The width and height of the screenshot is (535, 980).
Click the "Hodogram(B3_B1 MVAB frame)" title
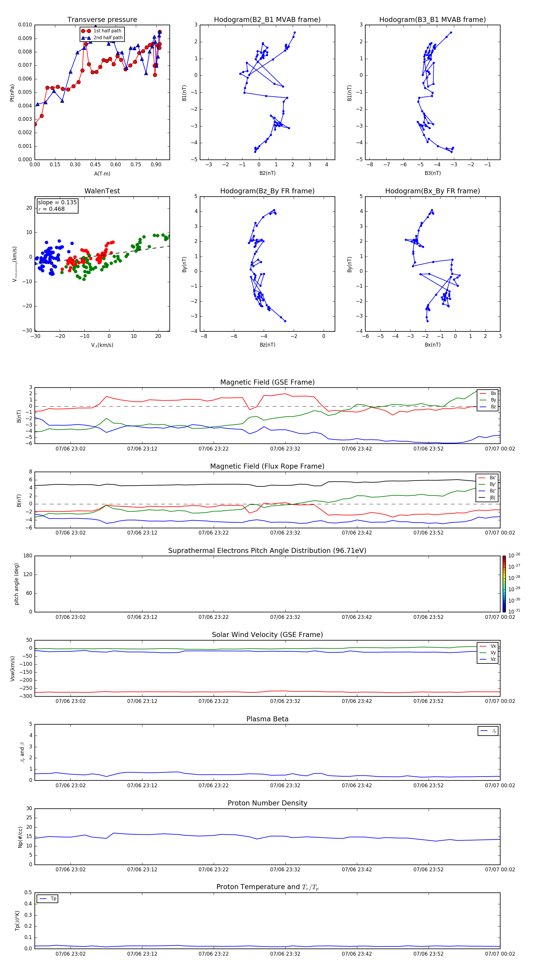[432, 19]
